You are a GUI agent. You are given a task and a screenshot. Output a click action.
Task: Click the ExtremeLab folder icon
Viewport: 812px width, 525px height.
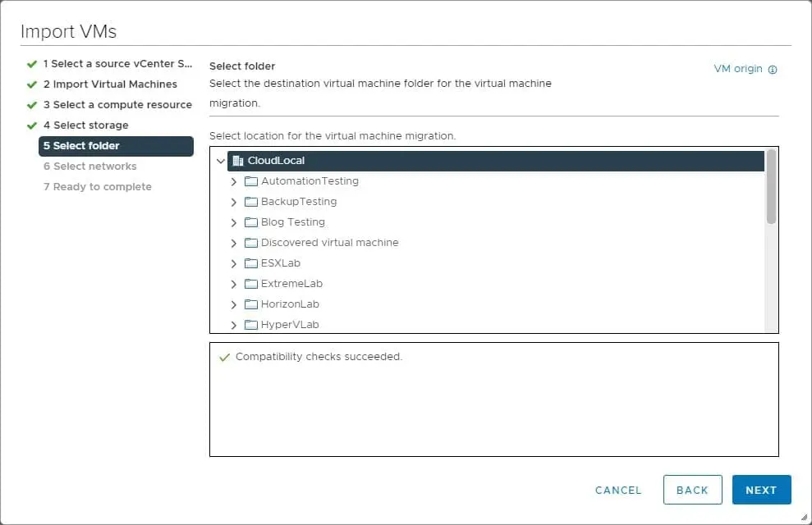[x=251, y=284]
